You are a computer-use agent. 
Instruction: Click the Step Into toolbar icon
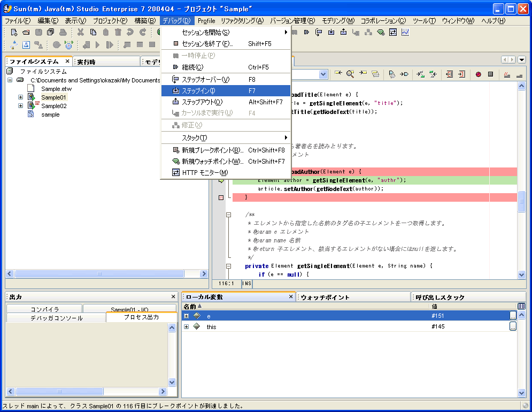point(331,32)
